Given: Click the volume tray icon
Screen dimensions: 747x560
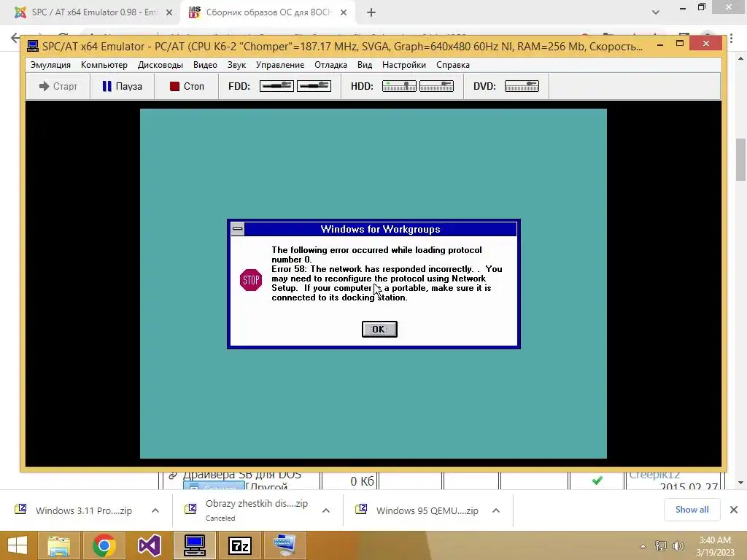Looking at the screenshot, I should click(678, 546).
